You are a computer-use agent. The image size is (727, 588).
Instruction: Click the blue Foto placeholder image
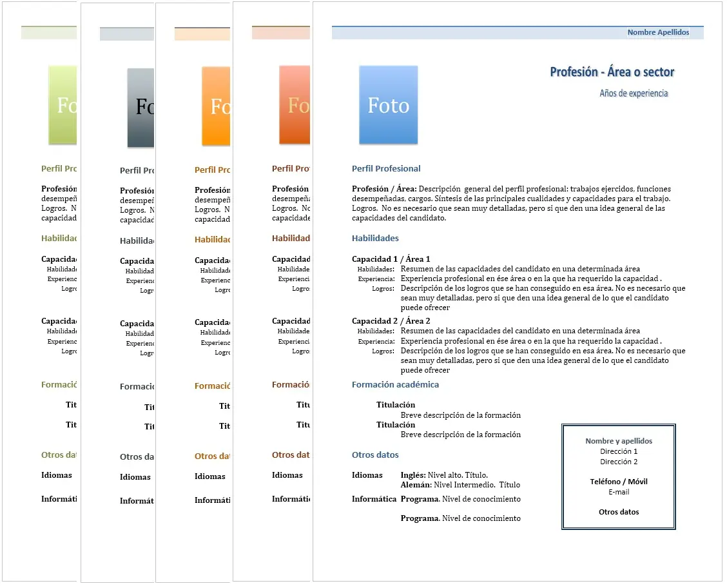coord(389,105)
